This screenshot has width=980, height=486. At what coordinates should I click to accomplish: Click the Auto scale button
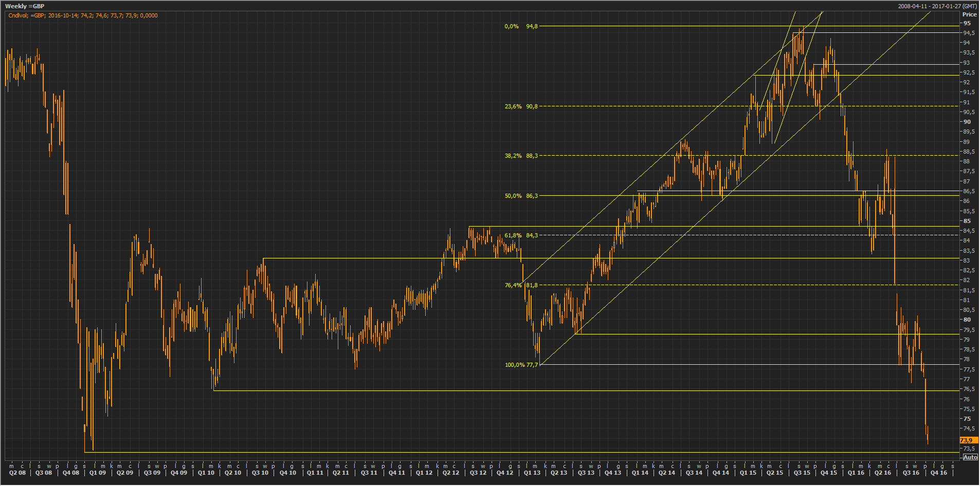point(970,457)
